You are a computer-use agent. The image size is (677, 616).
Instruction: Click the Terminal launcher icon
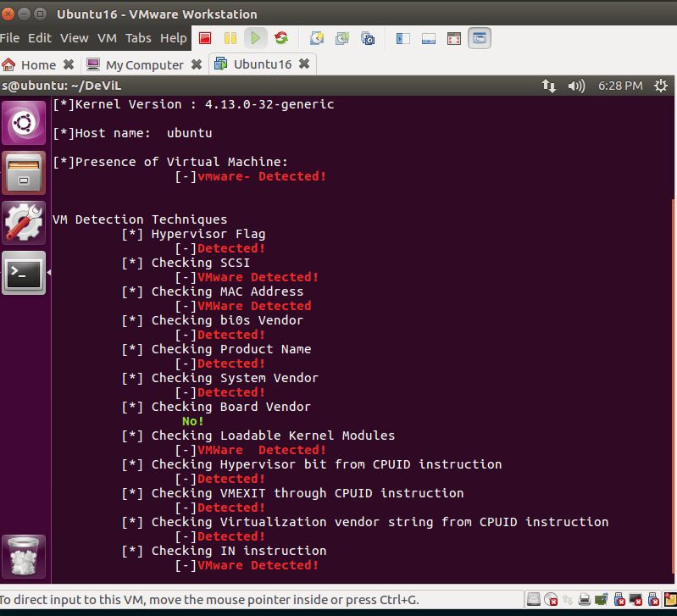pos(24,273)
